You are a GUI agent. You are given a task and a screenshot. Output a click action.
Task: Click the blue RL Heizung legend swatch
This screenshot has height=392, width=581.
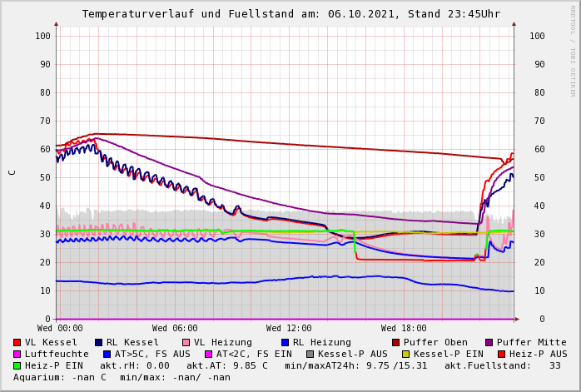285,342
